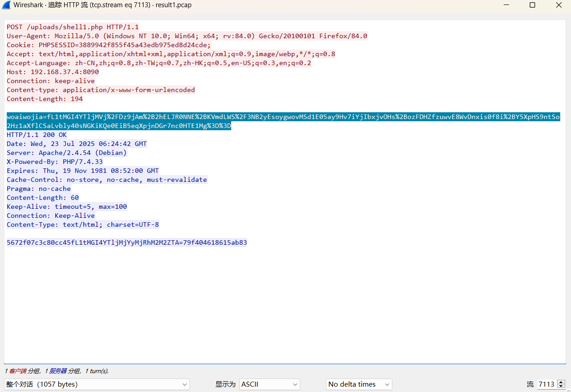571x392 pixels.
Task: Maximize the Wireshark follow stream window
Action: tap(532, 5)
